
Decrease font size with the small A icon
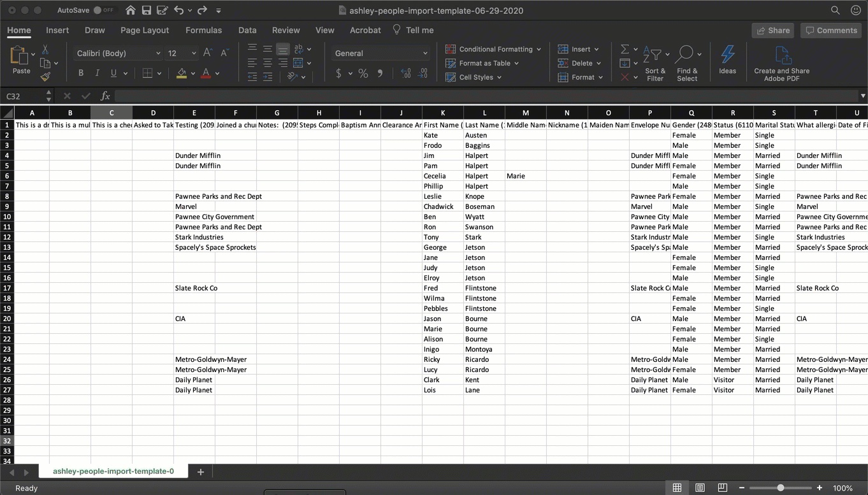tap(224, 53)
